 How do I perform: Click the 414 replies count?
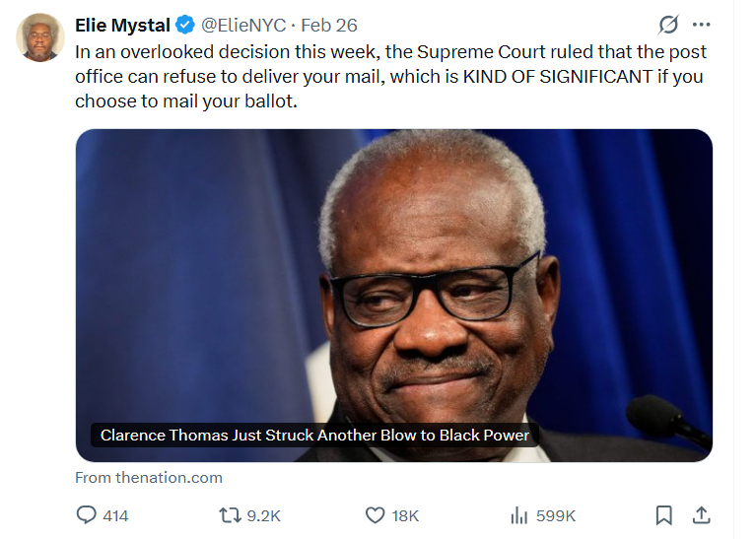click(x=115, y=515)
